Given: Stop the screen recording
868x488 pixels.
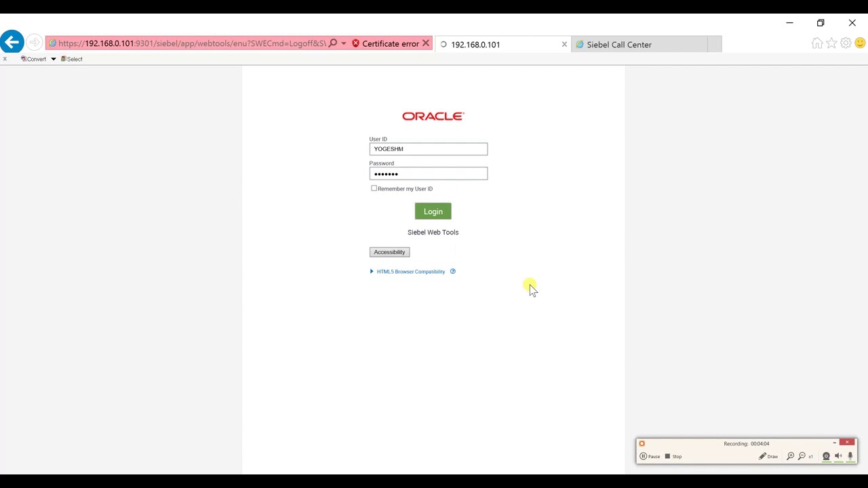Looking at the screenshot, I should click(x=673, y=456).
